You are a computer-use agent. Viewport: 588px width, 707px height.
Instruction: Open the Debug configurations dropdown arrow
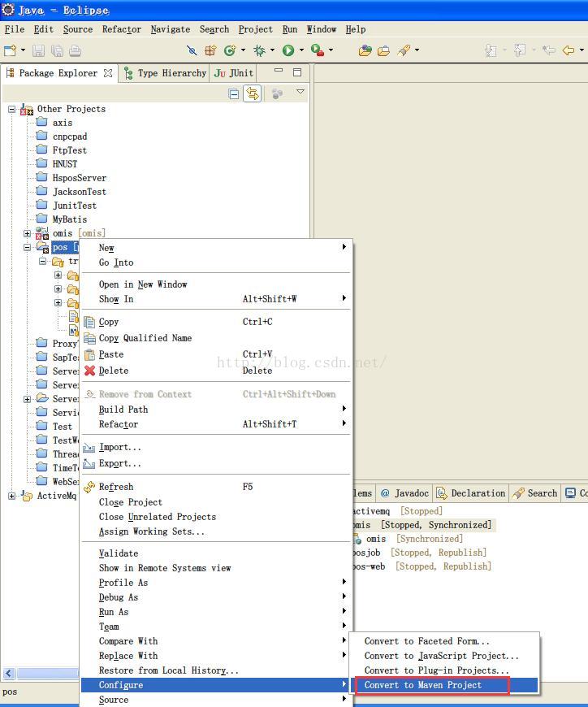point(272,50)
